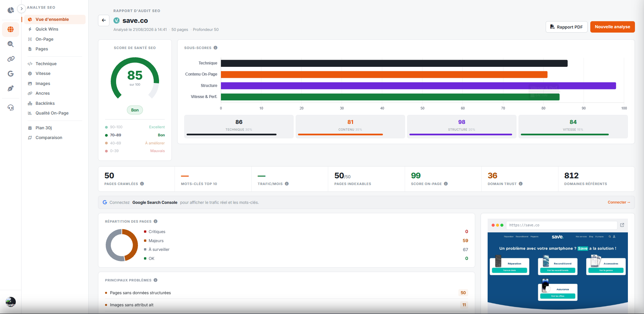The height and width of the screenshot is (314, 644).
Task: Click info icon next to Répartition des pages
Action: click(155, 221)
